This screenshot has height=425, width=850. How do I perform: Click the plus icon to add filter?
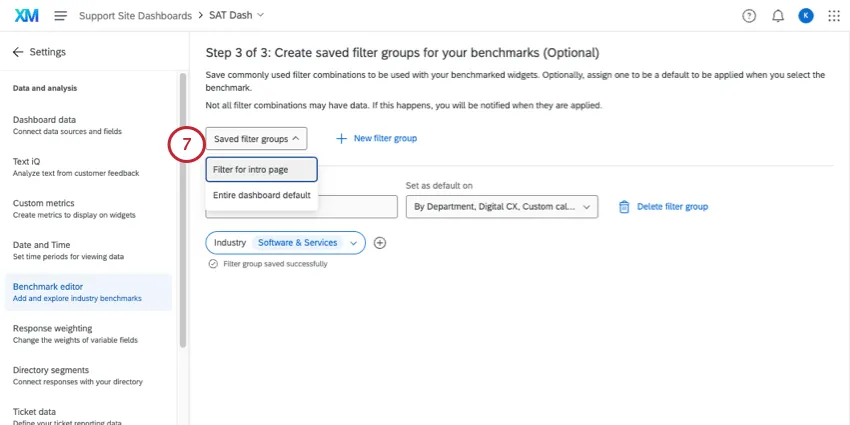[380, 242]
